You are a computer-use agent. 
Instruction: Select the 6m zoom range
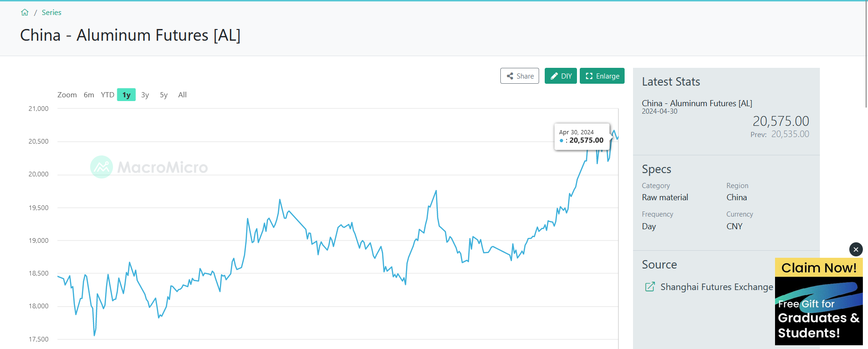coord(89,95)
